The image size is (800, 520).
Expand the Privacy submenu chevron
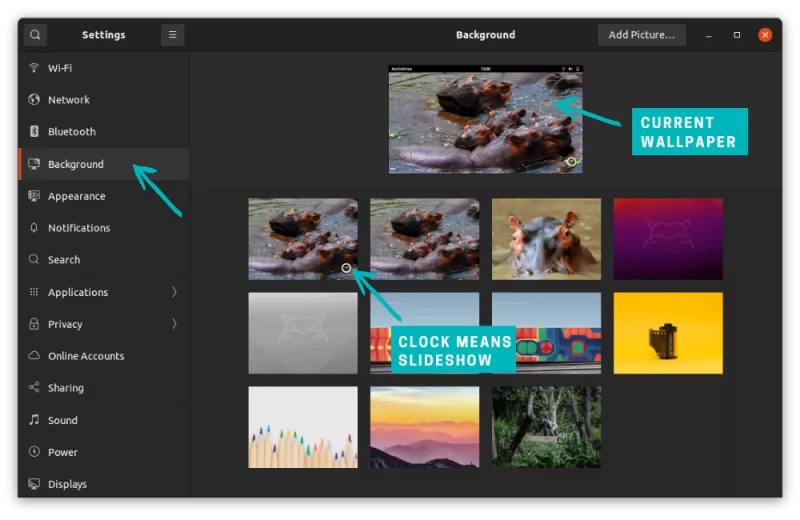click(x=174, y=324)
